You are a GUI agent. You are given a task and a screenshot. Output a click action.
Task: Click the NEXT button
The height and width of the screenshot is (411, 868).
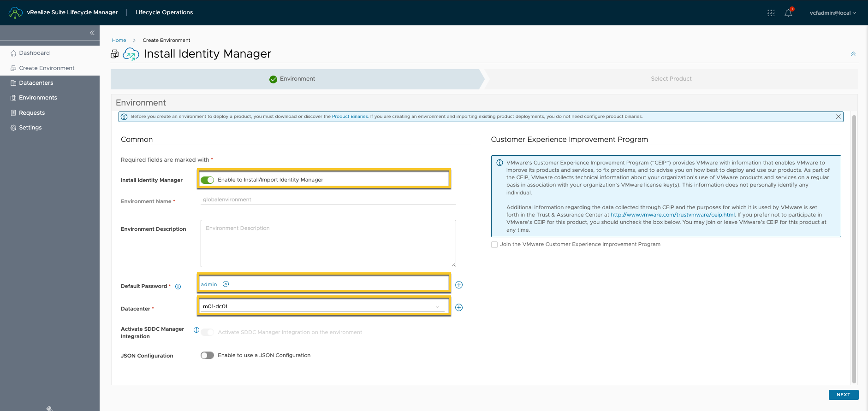click(x=844, y=395)
